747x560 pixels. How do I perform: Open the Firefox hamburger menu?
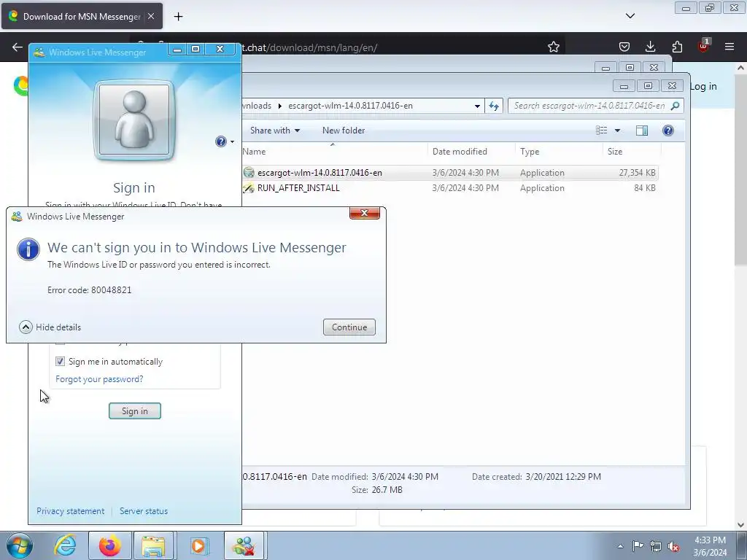pyautogui.click(x=729, y=47)
